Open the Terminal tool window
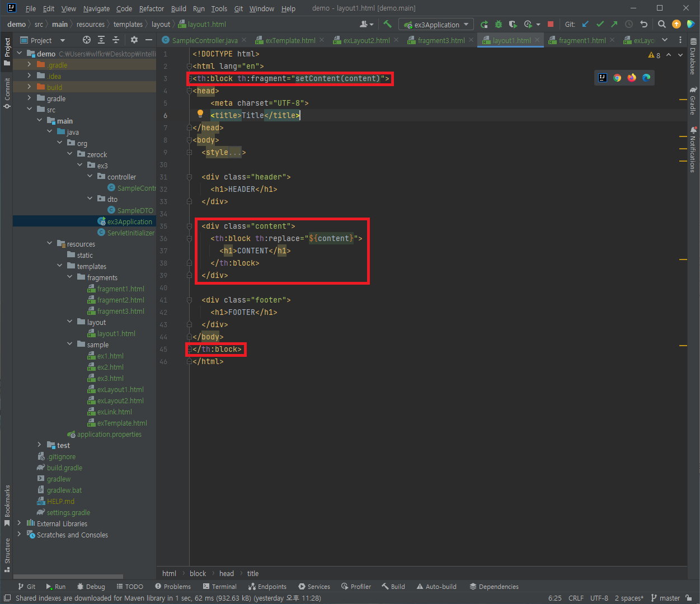Viewport: 700px width, 604px height. click(219, 587)
